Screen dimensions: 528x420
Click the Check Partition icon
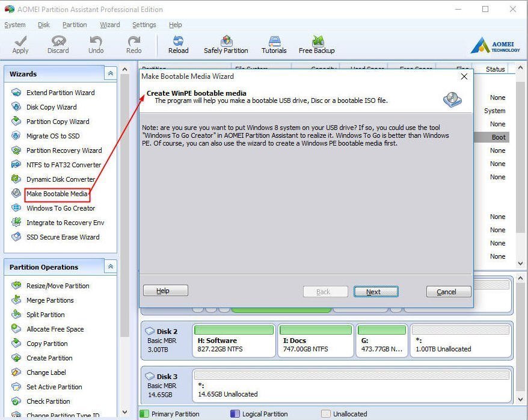(x=16, y=401)
